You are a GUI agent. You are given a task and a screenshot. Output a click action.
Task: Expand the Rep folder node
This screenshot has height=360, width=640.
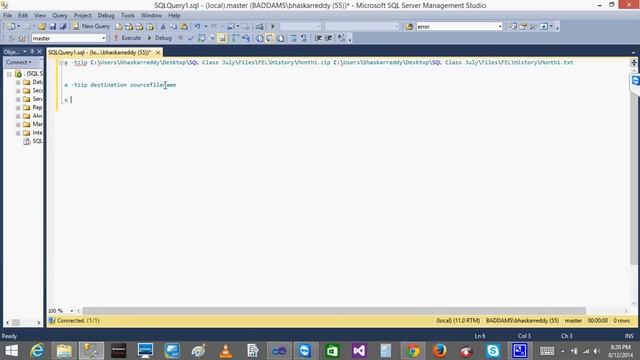tap(18, 108)
